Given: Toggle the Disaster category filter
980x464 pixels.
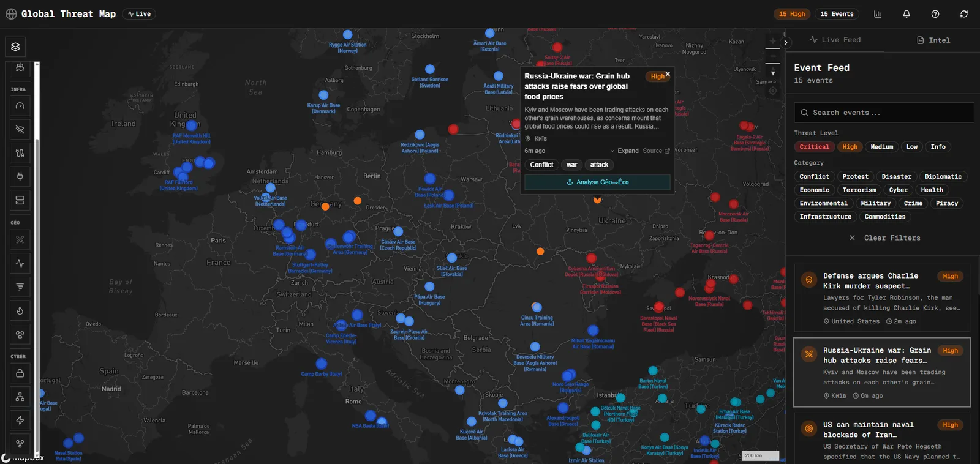Looking at the screenshot, I should click(x=896, y=177).
